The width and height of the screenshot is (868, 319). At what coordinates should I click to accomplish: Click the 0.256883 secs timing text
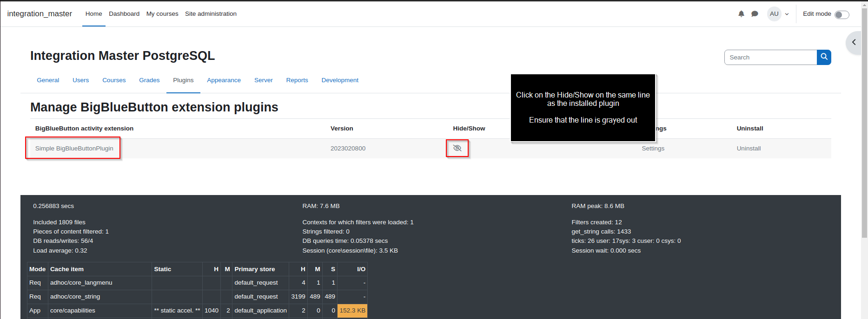tap(53, 206)
